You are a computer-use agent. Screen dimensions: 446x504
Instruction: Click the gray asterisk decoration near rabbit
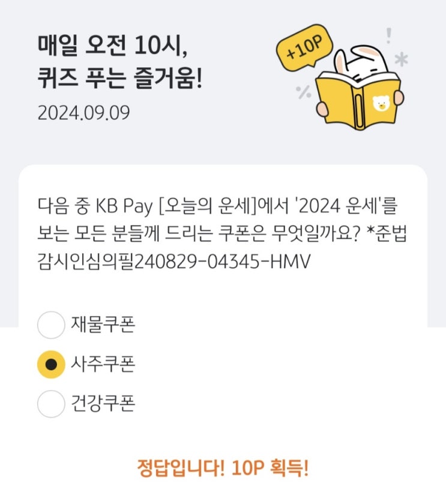click(x=401, y=59)
